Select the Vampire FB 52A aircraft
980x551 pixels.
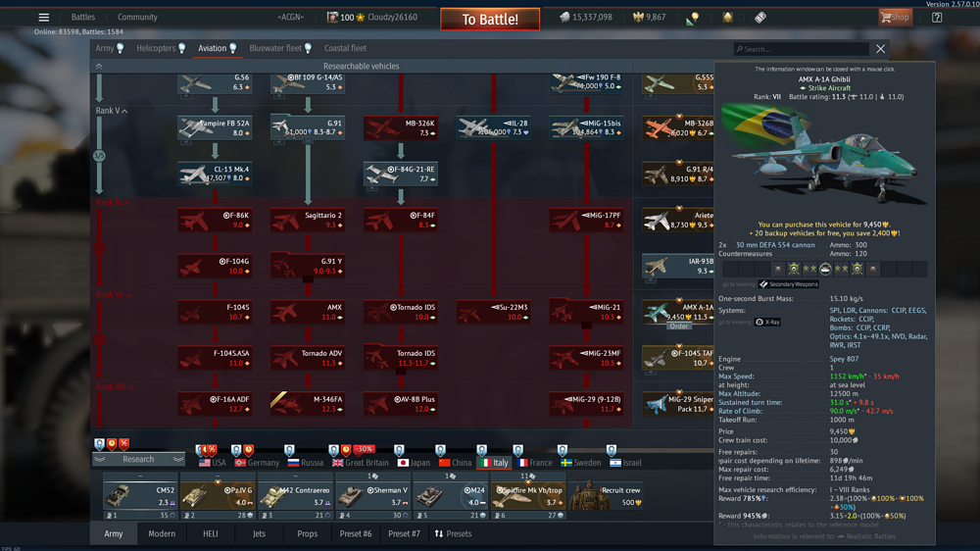[215, 128]
